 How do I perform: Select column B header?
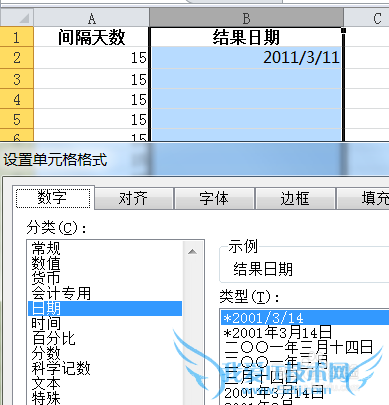click(x=246, y=18)
